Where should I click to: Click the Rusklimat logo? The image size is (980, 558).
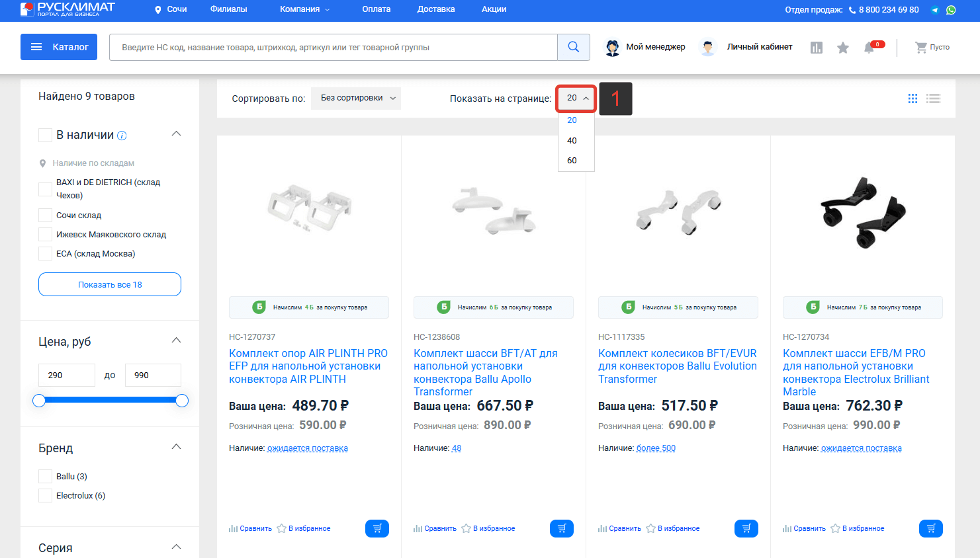[x=67, y=9]
